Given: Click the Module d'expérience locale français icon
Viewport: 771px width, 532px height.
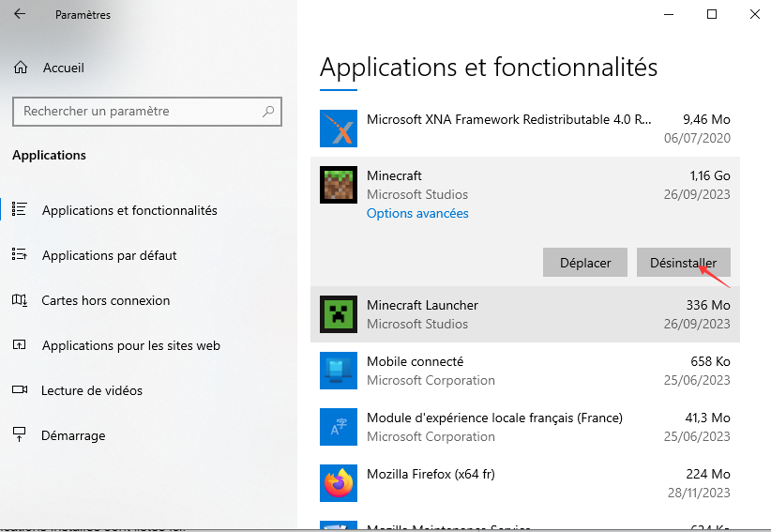Looking at the screenshot, I should 339,427.
